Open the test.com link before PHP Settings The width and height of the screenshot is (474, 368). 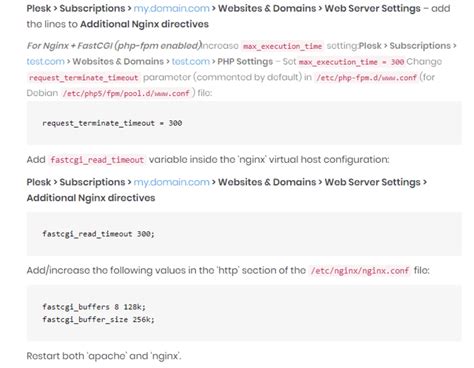pyautogui.click(x=191, y=62)
